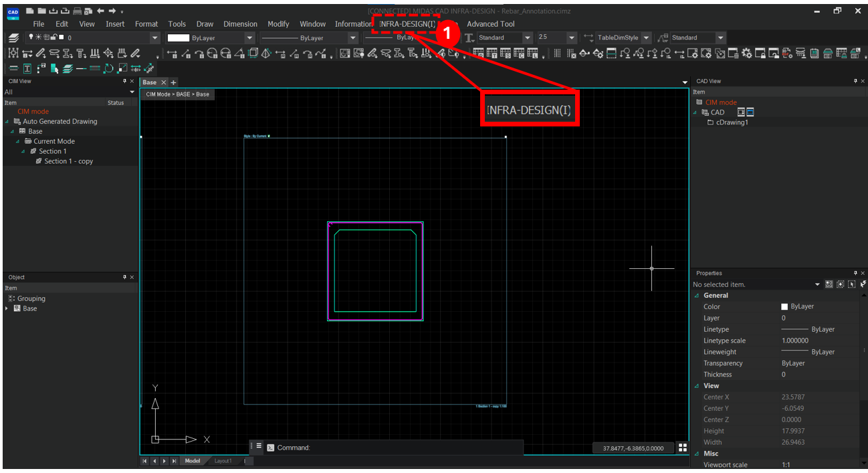Screen dimensions: 868x473
Task: Select the circular rotate arrow icon
Action: click(x=108, y=68)
